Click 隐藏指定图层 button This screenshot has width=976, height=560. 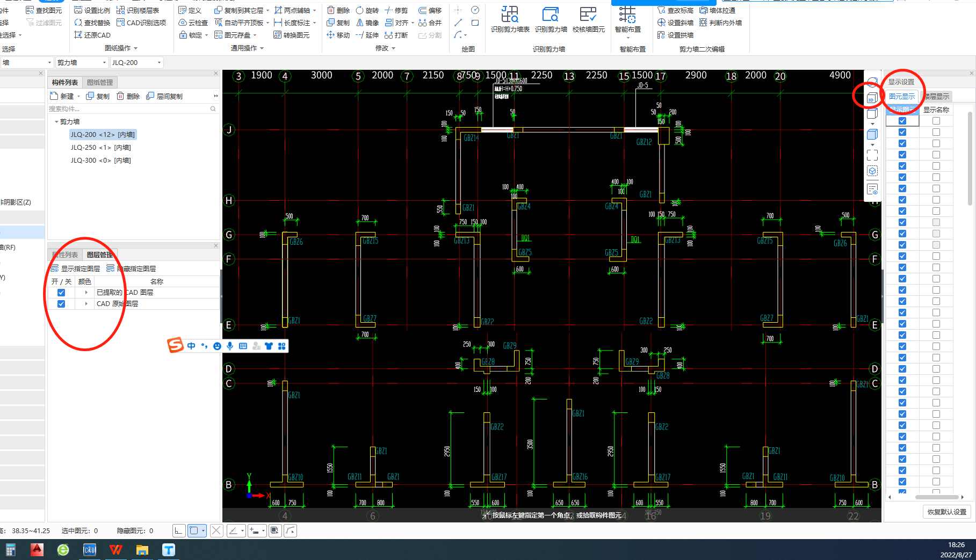click(x=131, y=268)
